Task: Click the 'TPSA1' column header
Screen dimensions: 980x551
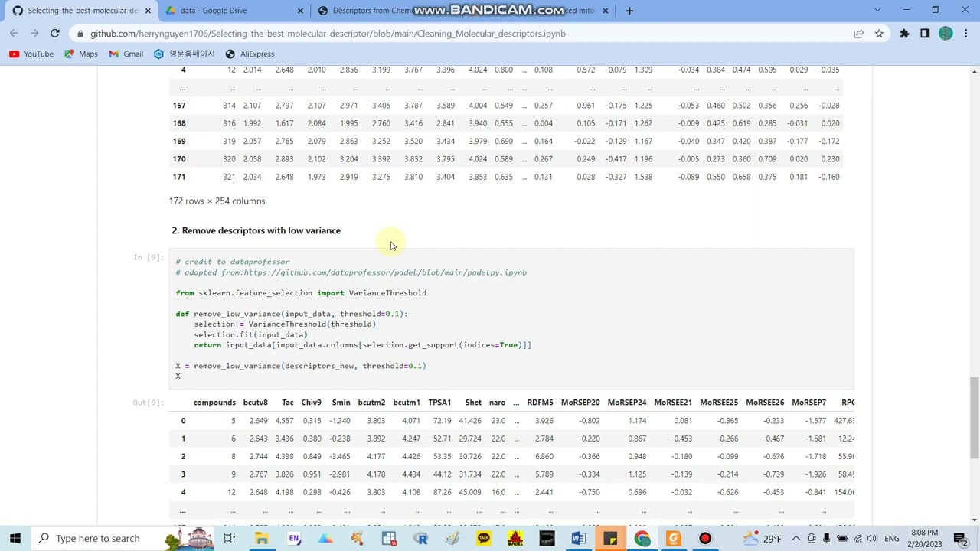Action: tap(439, 403)
